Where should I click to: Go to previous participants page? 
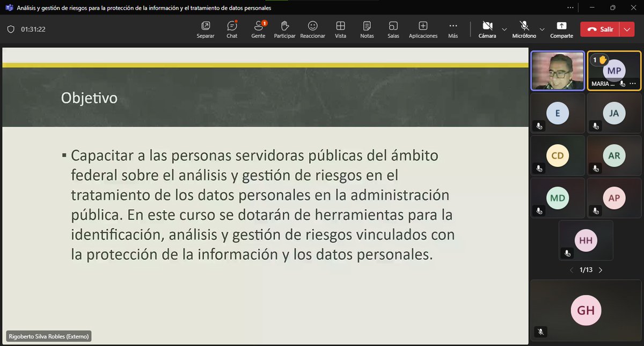(571, 270)
